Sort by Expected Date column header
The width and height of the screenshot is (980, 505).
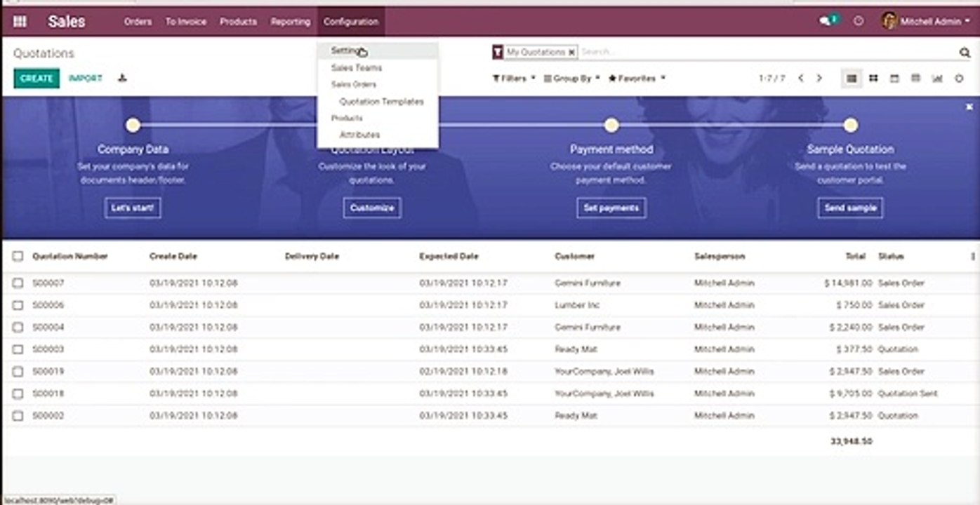coord(449,257)
